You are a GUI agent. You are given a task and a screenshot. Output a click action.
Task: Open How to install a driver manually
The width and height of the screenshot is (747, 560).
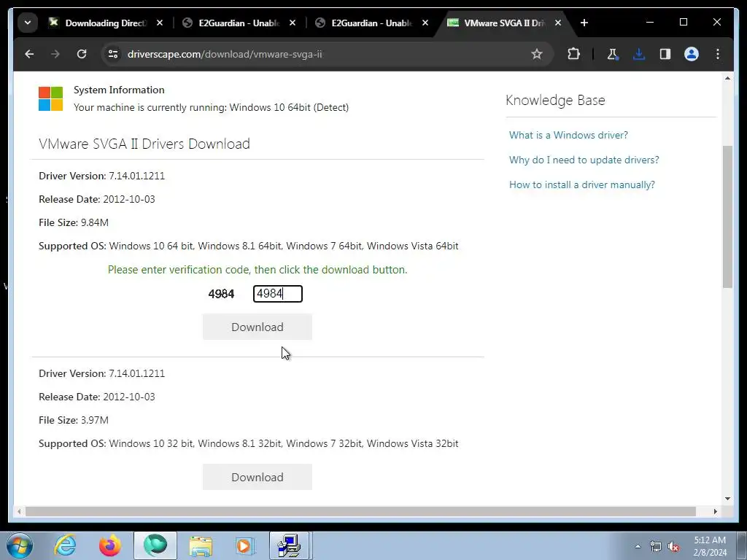[581, 184]
